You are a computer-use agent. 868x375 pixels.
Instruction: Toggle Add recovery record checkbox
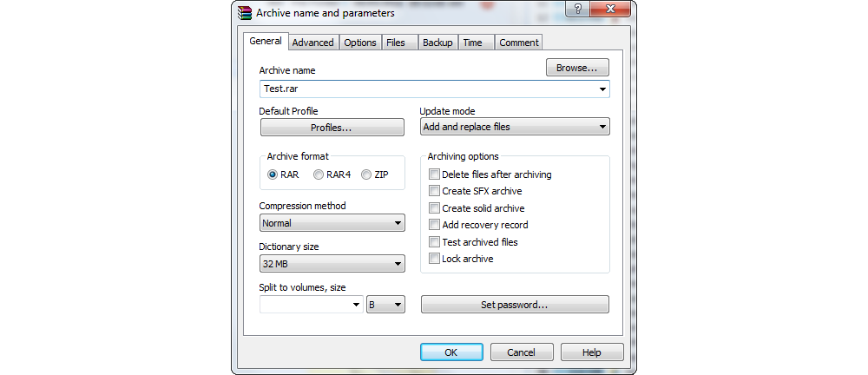pos(435,225)
